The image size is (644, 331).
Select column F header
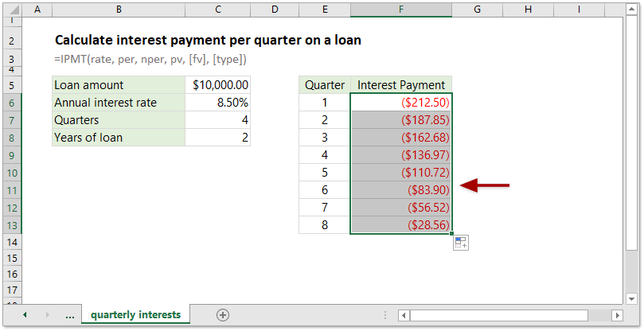click(400, 10)
